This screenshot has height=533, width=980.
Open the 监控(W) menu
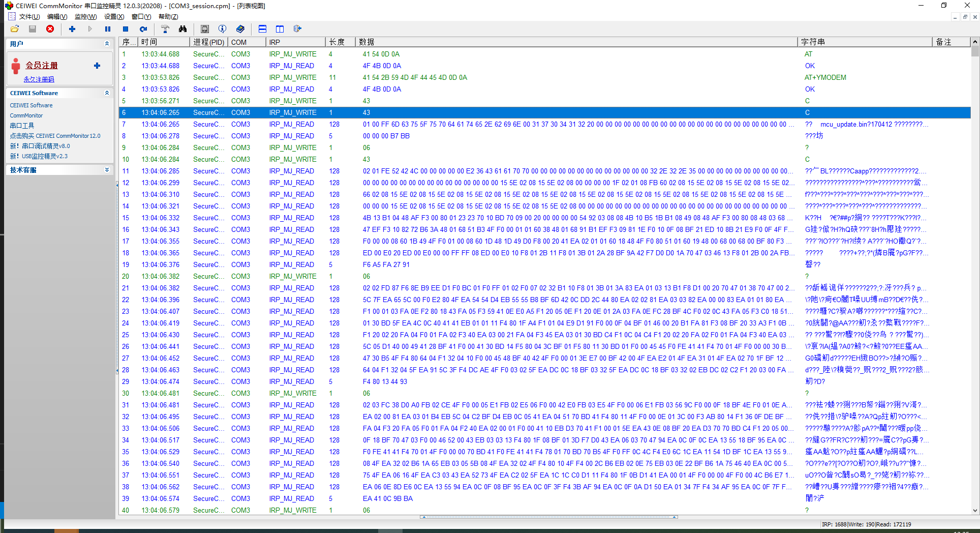[x=85, y=17]
